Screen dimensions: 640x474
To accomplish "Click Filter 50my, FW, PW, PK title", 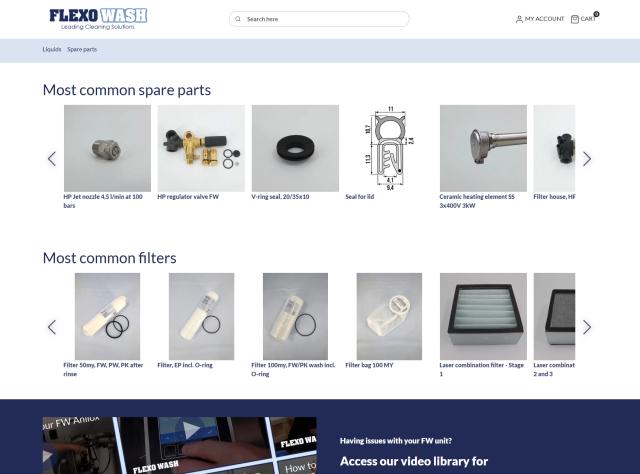I will [103, 369].
